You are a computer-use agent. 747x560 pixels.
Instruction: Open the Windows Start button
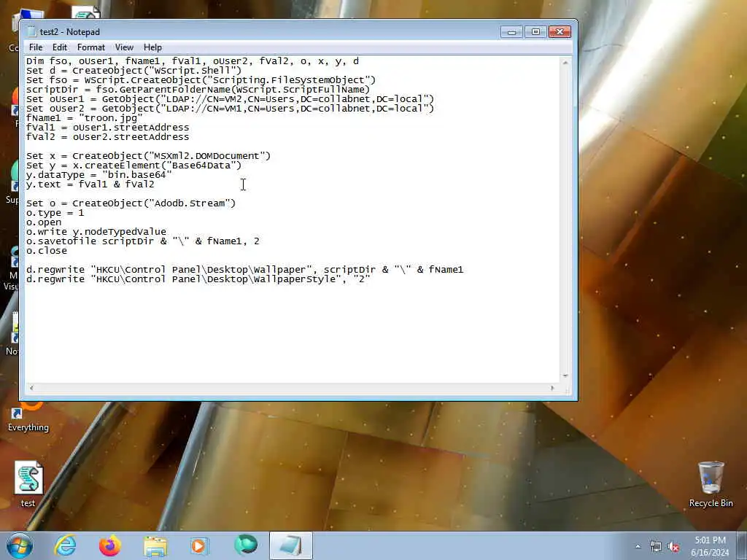[20, 545]
